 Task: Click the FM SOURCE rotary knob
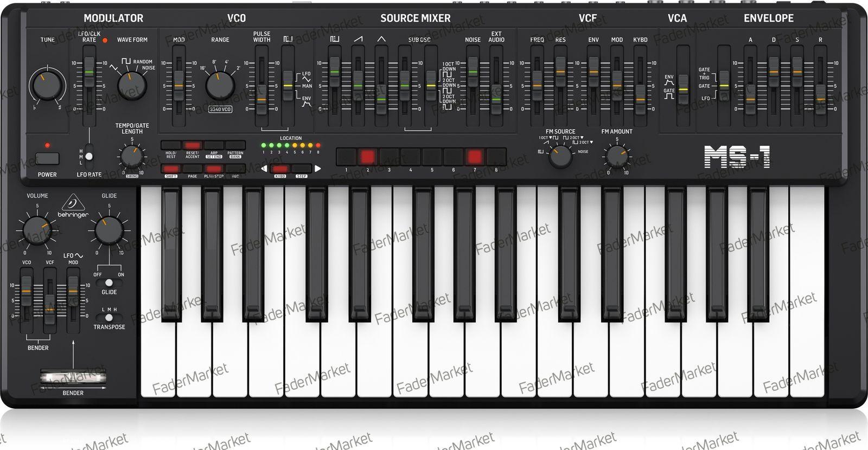pyautogui.click(x=560, y=157)
